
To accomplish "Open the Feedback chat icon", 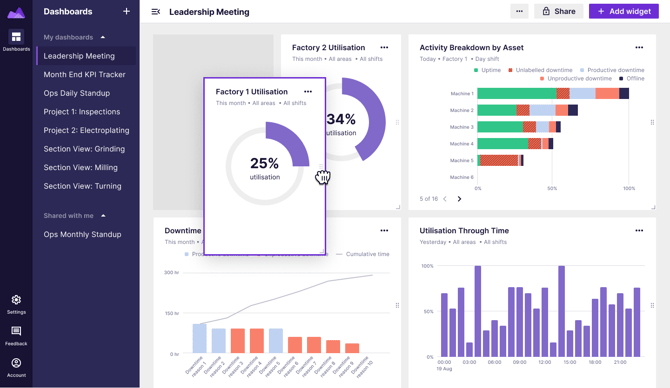I will point(16,331).
